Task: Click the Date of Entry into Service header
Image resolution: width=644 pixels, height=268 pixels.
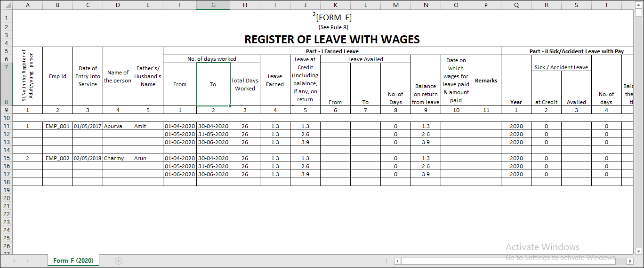Action: (x=88, y=76)
